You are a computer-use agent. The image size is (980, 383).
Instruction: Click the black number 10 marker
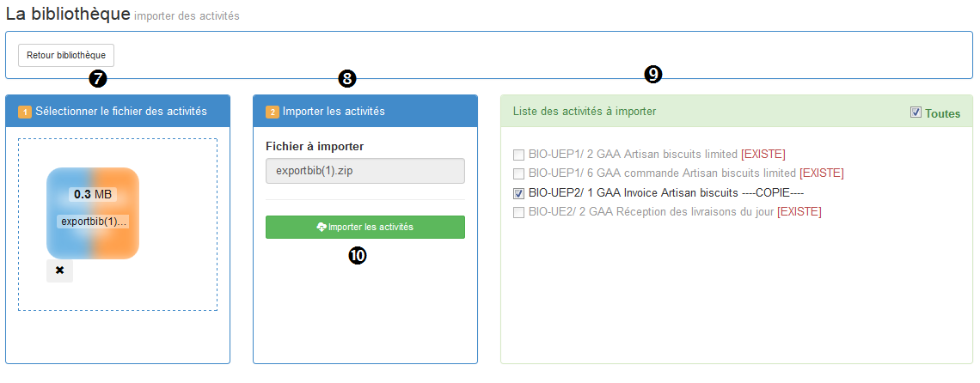[358, 256]
